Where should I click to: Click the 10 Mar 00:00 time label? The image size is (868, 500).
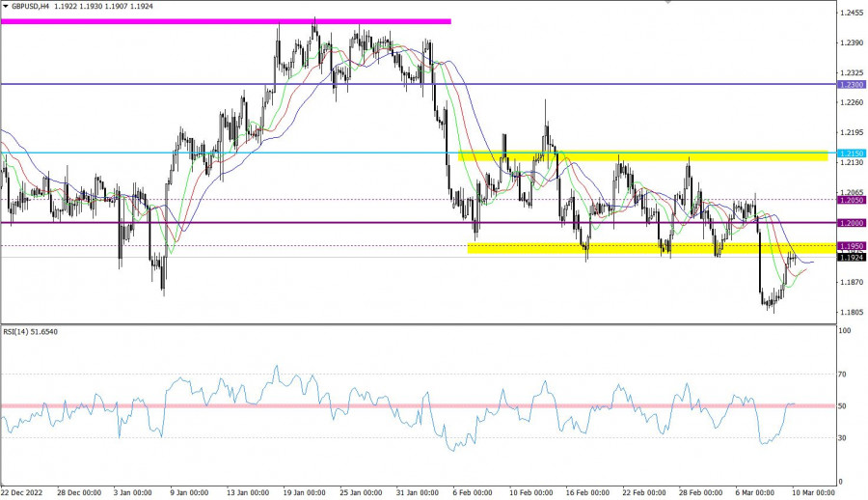[x=814, y=492]
